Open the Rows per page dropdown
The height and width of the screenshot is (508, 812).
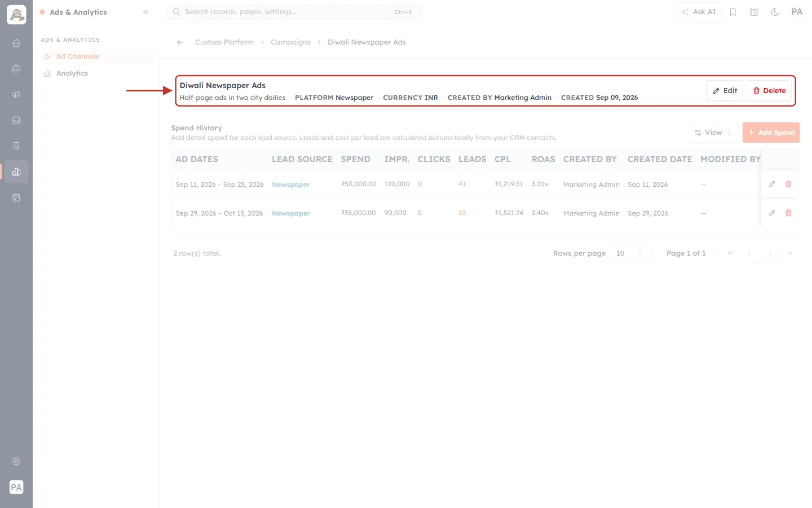click(x=630, y=253)
